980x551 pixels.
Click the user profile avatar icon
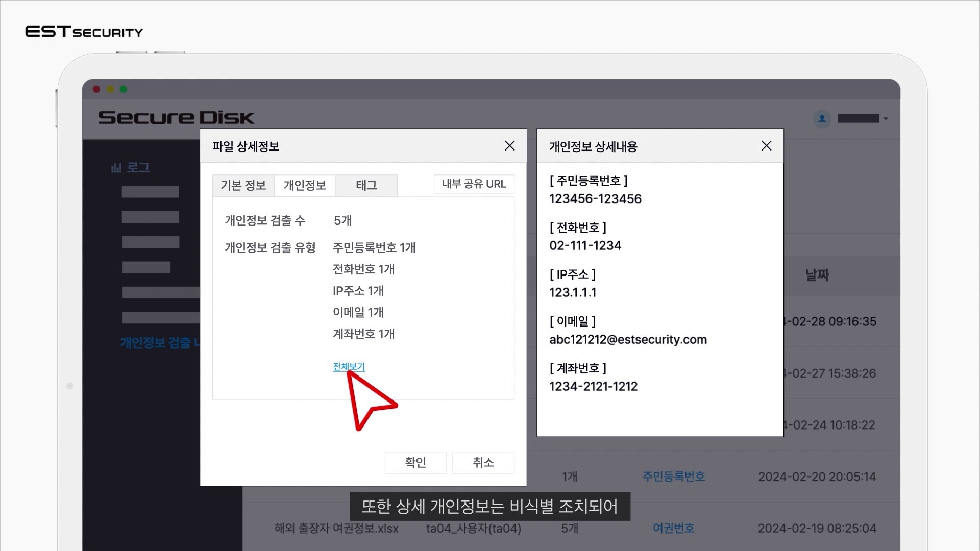tap(822, 118)
